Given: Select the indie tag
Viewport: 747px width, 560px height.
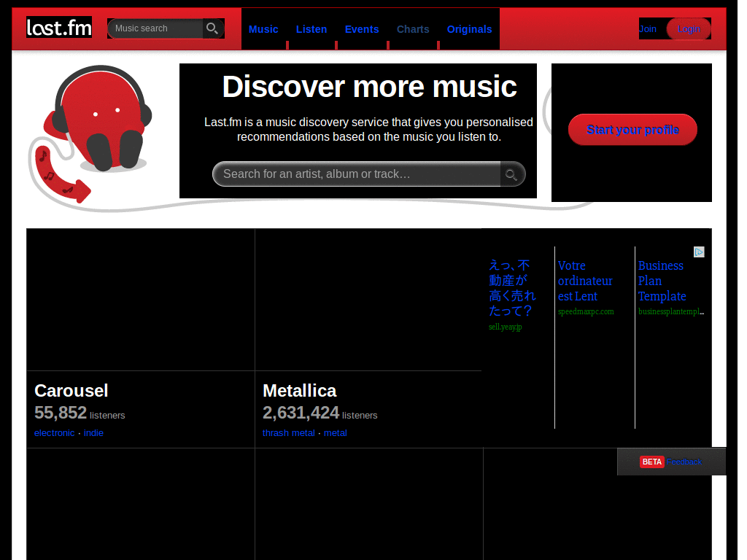Looking at the screenshot, I should (x=93, y=433).
